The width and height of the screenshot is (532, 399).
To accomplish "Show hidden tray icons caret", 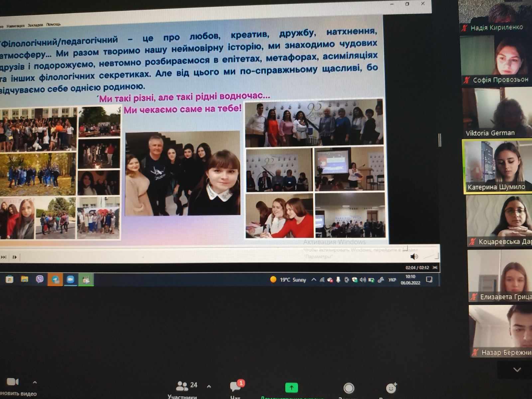I will click(314, 280).
